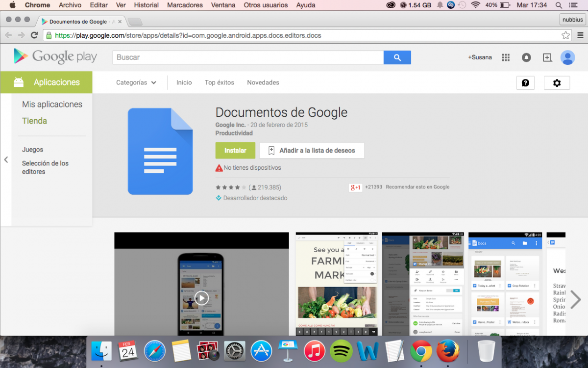Viewport: 588px width, 368px height.
Task: Open the Google apps grid icon
Action: click(506, 57)
